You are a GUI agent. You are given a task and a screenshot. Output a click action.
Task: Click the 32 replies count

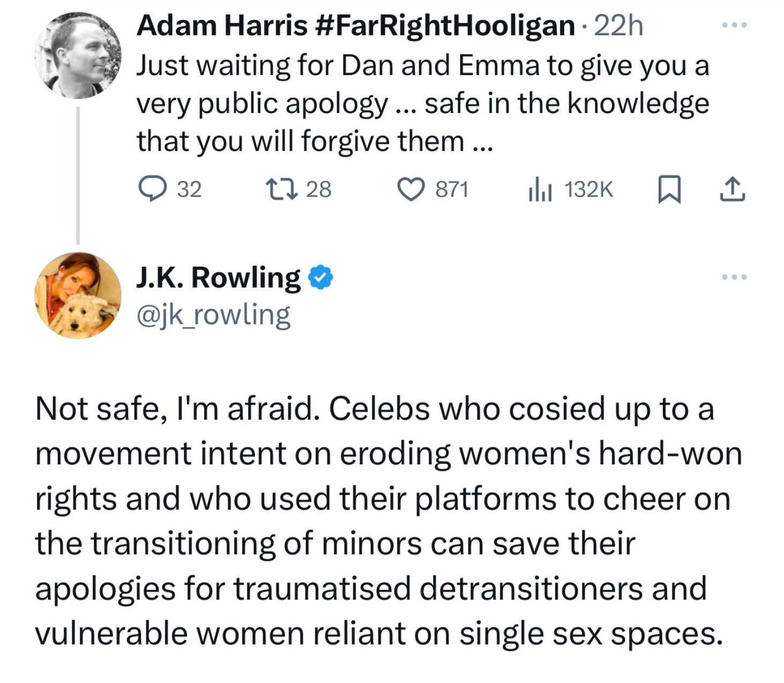189,190
